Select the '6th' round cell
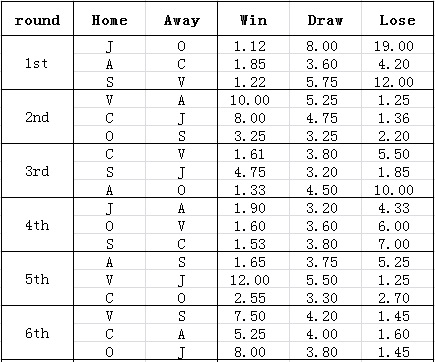The height and width of the screenshot is (362, 435). tap(37, 333)
